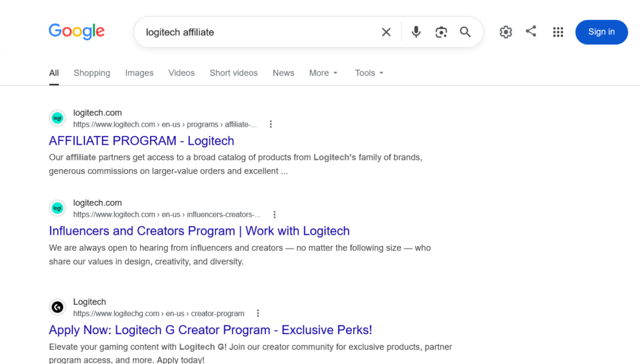The height and width of the screenshot is (364, 640).
Task: Clear the search query with X icon
Action: [386, 32]
